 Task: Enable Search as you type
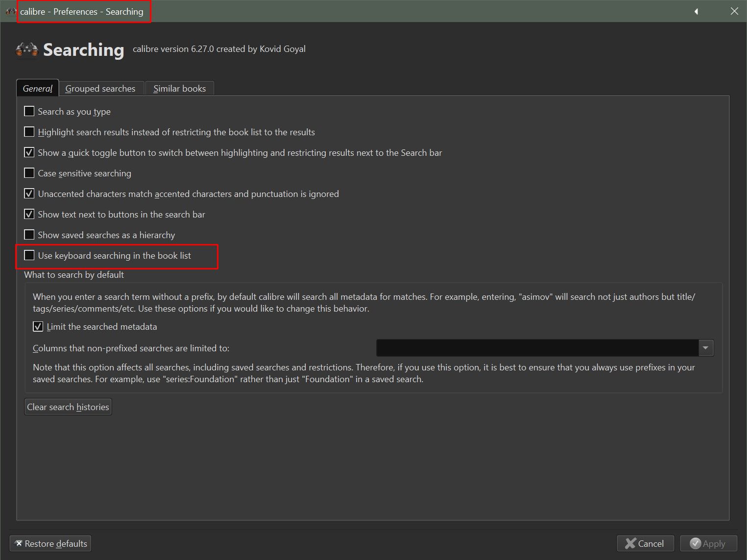pyautogui.click(x=29, y=112)
